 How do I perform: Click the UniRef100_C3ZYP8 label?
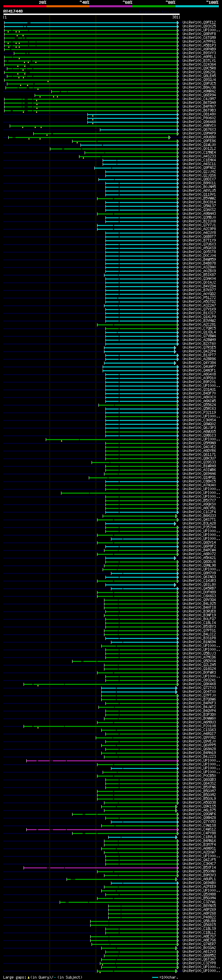click(199, 963)
